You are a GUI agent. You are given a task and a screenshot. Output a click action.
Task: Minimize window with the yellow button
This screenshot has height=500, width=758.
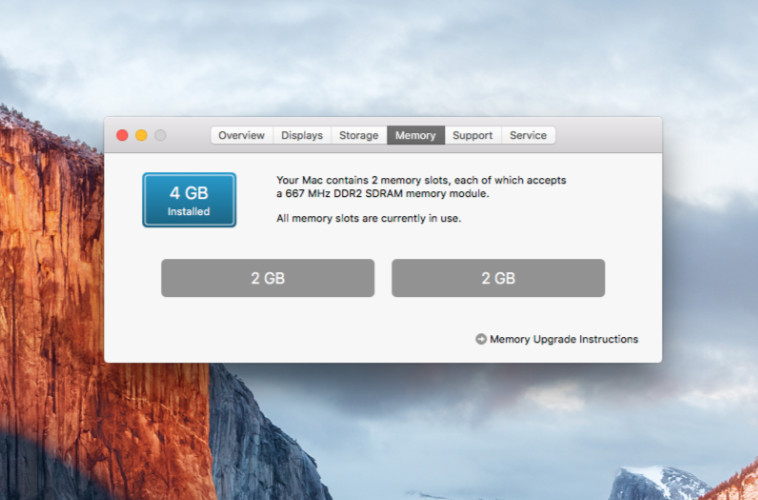pyautogui.click(x=141, y=135)
